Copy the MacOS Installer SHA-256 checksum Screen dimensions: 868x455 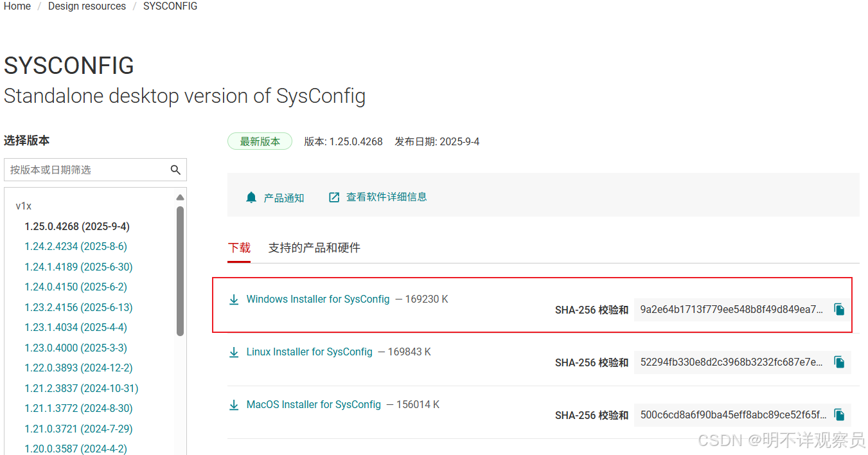pos(839,415)
